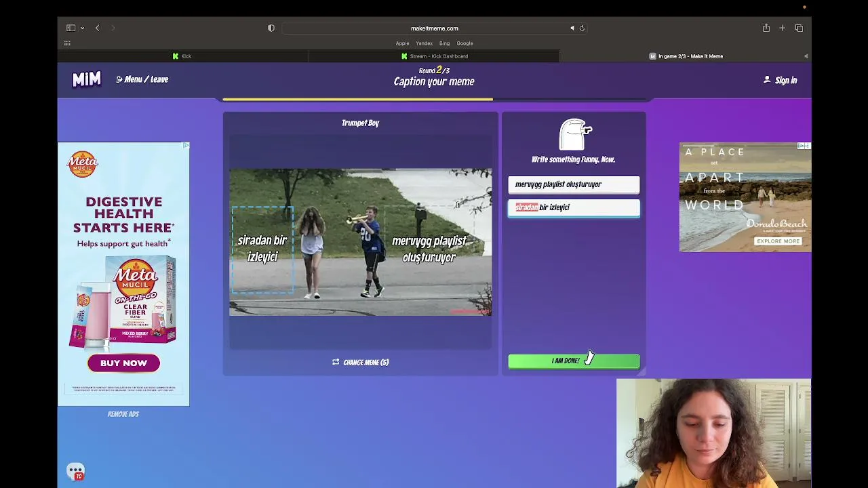The height and width of the screenshot is (488, 868).
Task: Click the Remove Ads link
Action: [x=123, y=414]
